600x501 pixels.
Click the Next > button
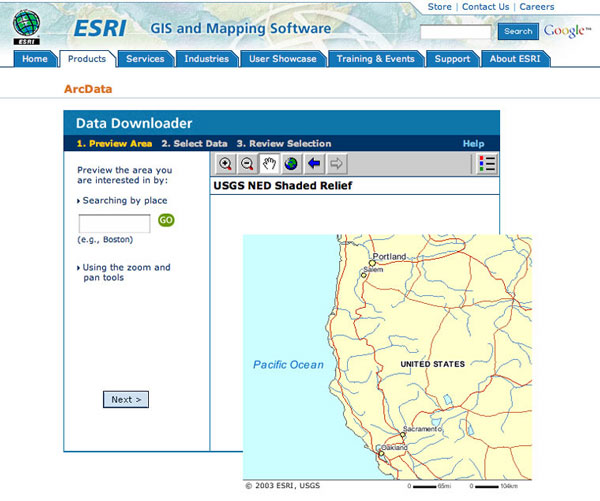126,400
